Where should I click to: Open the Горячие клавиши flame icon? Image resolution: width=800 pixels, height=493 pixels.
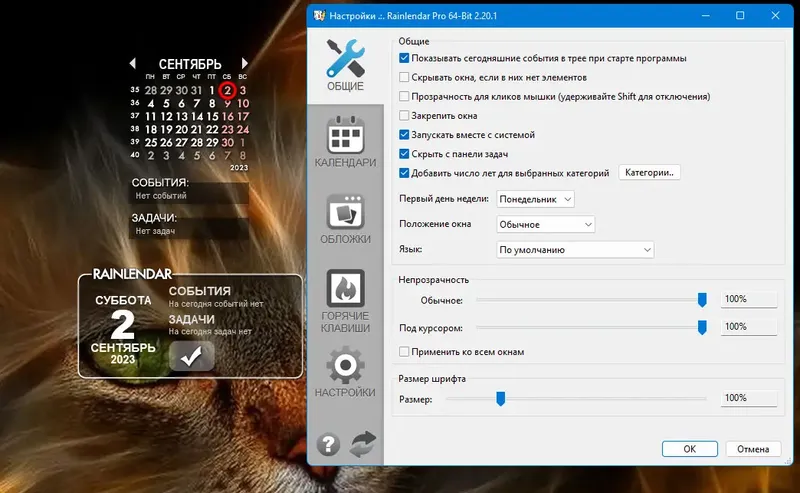pos(345,301)
